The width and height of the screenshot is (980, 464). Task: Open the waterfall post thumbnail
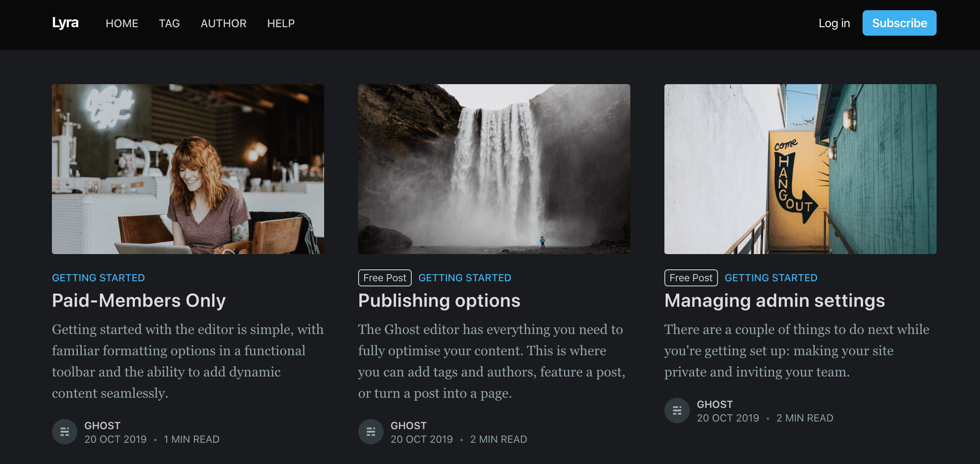[494, 169]
